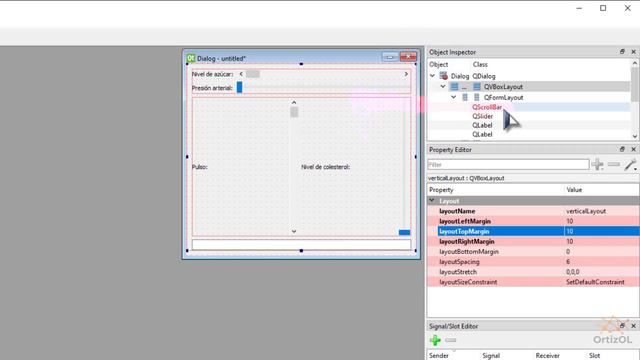Click the remove dynamic property minus icon
640x360 pixels.
point(614,164)
